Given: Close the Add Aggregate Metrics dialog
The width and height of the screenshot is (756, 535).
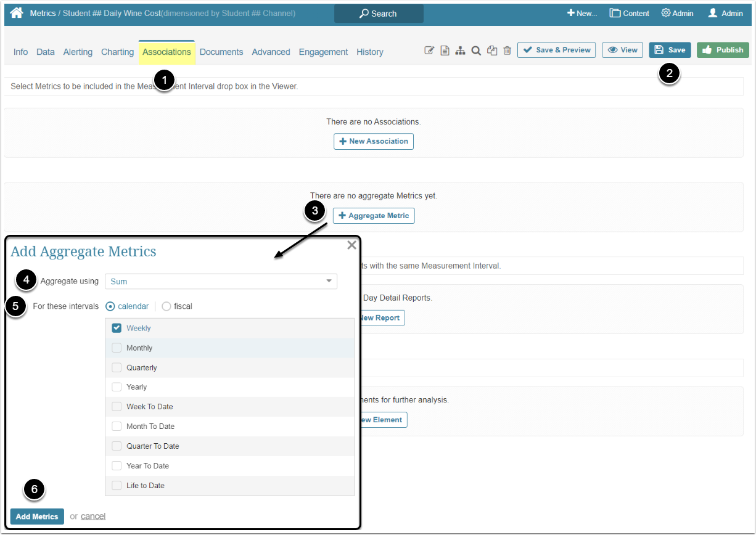Looking at the screenshot, I should click(351, 245).
